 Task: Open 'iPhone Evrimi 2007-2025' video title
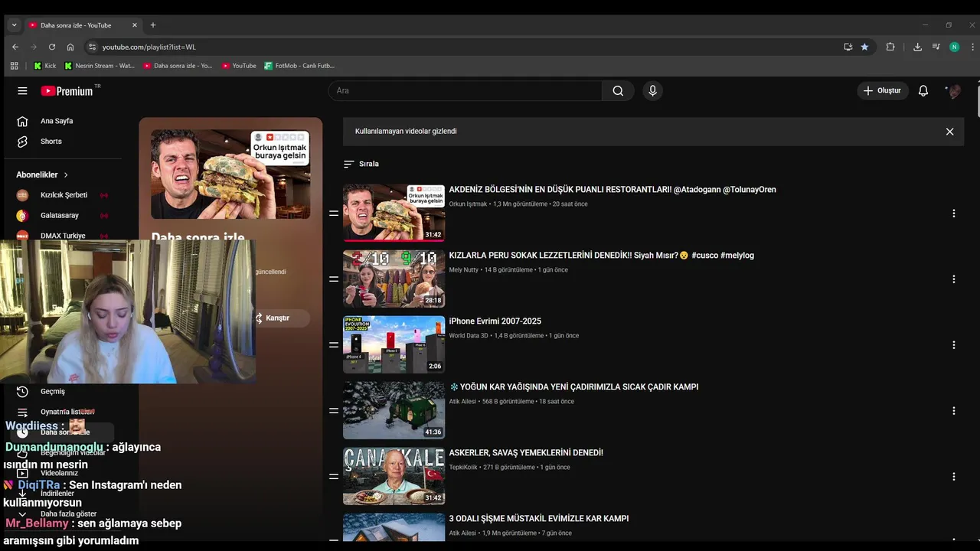pyautogui.click(x=495, y=321)
